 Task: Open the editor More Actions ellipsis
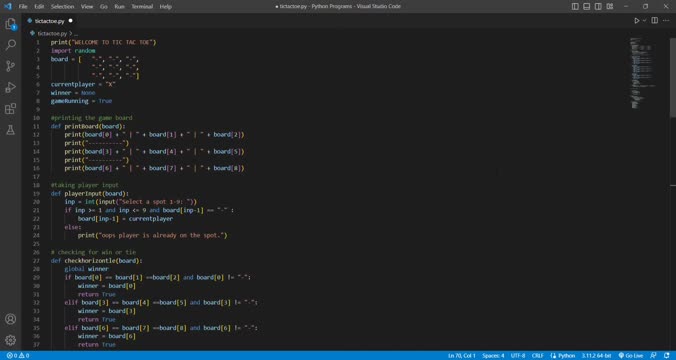click(666, 21)
